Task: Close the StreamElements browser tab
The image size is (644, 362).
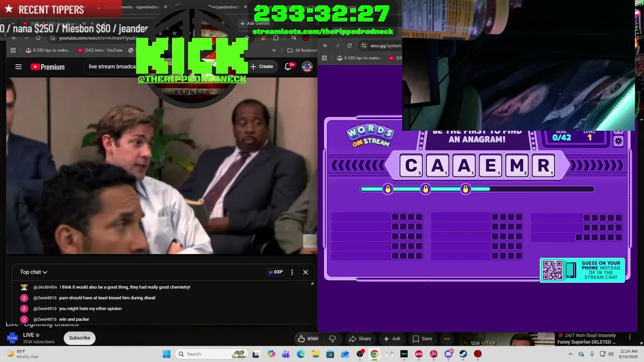Action: [166, 7]
